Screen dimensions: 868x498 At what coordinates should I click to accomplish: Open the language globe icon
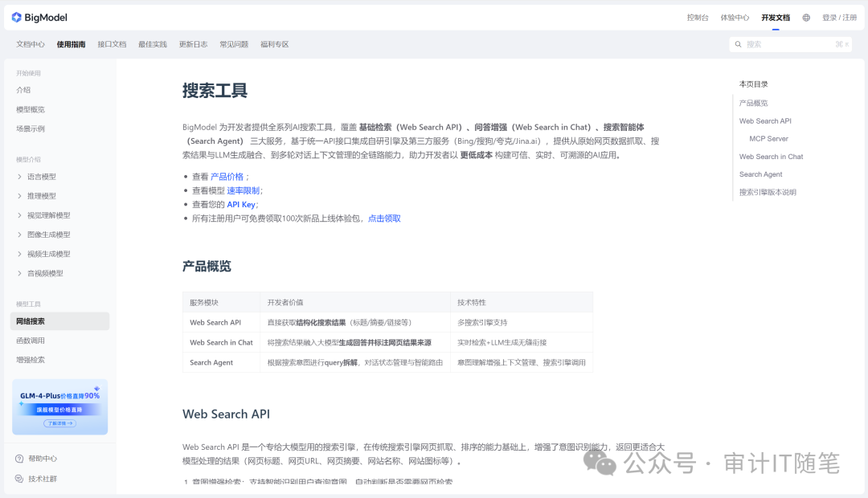806,18
